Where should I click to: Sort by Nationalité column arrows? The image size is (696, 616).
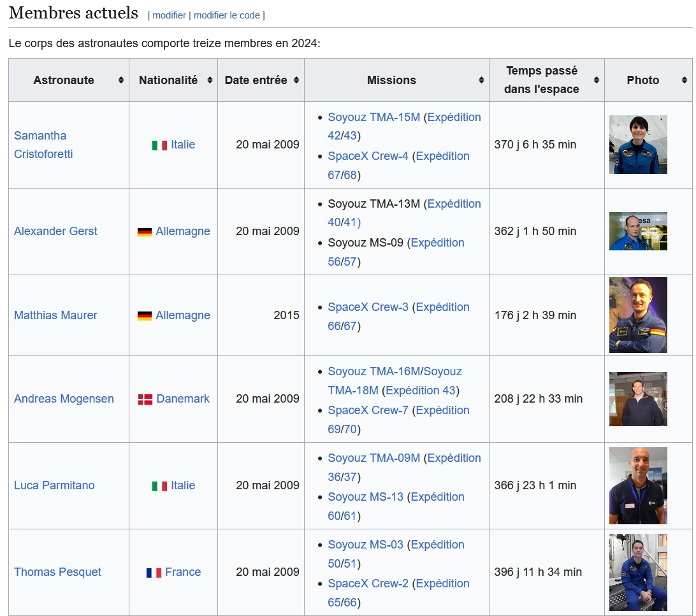coord(210,80)
